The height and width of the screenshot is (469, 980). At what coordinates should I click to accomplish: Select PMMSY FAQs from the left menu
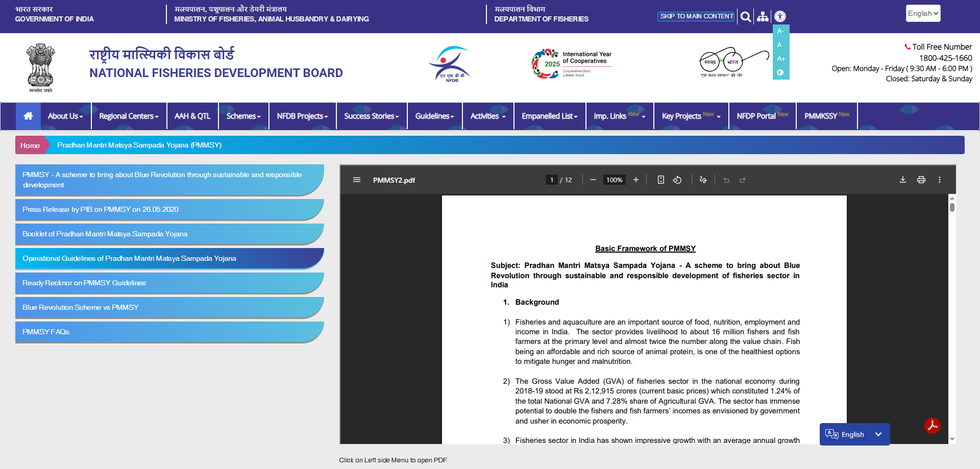click(169, 332)
